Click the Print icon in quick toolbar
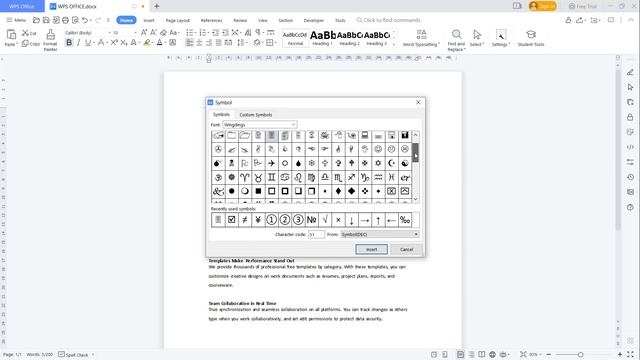 tap(65, 20)
